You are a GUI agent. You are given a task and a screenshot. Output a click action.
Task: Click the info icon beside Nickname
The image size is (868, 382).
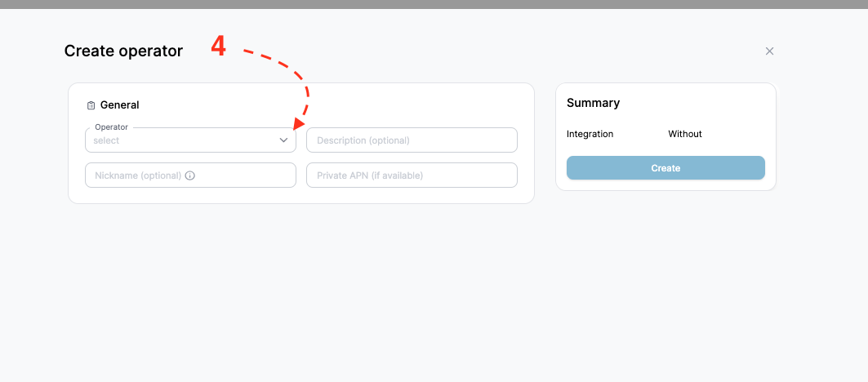(190, 175)
